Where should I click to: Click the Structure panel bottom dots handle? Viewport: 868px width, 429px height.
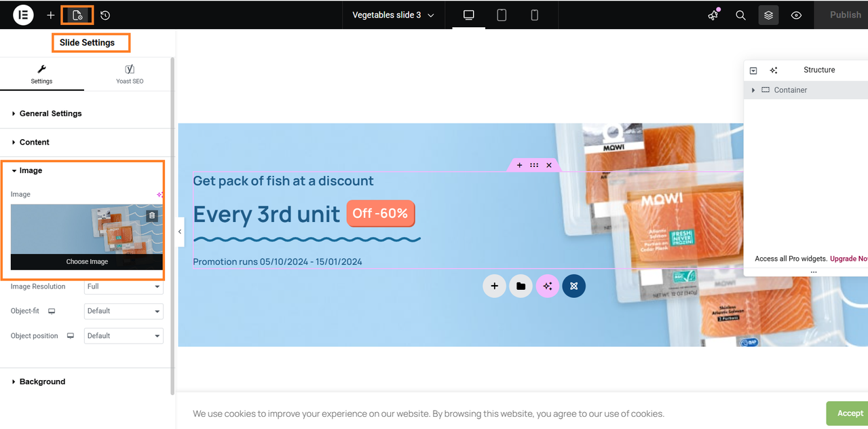tap(813, 272)
